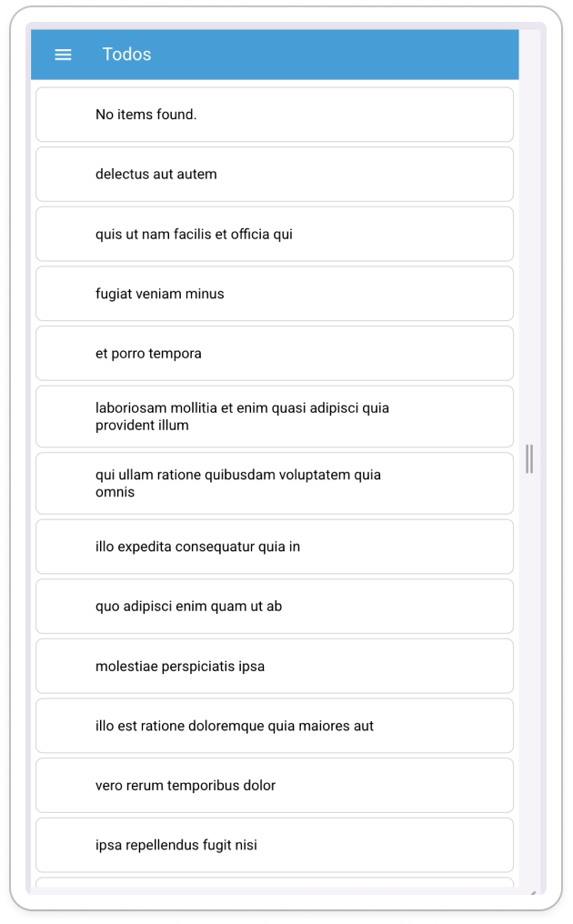This screenshot has width=573, height=924.
Task: Select the 'molestiae perspiciatis ipsa' todo
Action: 274,667
